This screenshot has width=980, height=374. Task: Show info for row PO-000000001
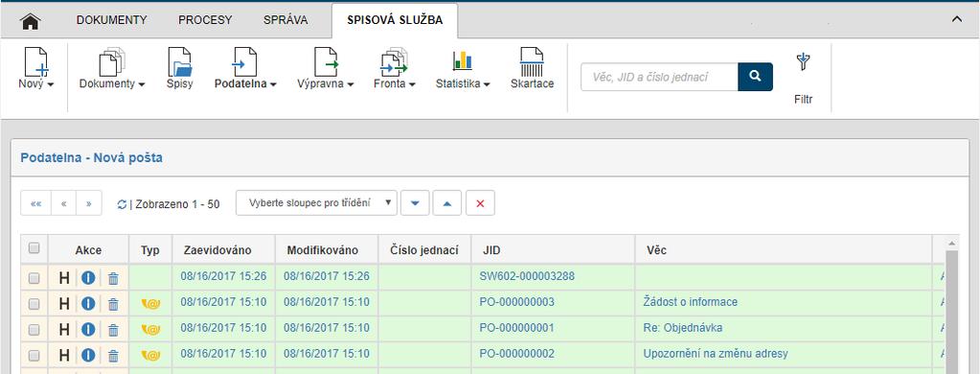(x=88, y=329)
